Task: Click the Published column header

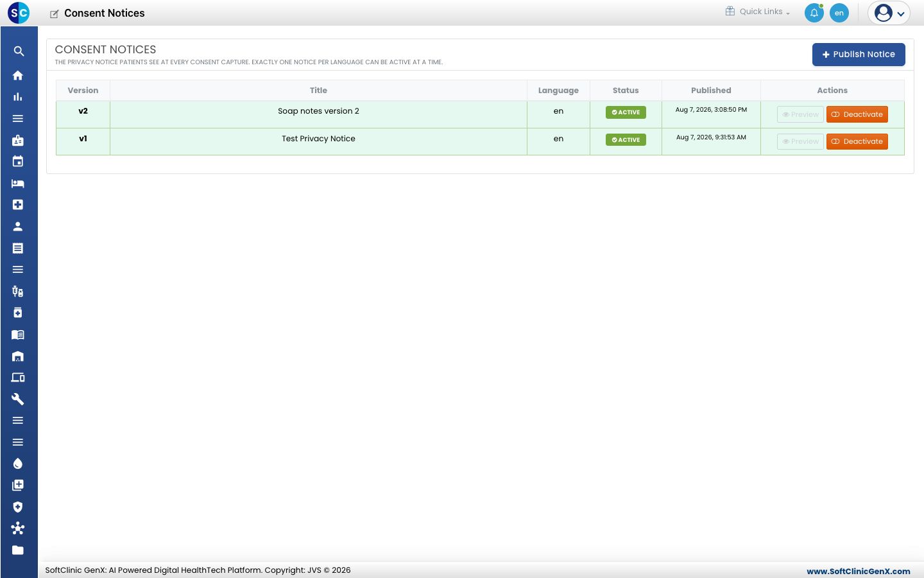Action: 711,91
